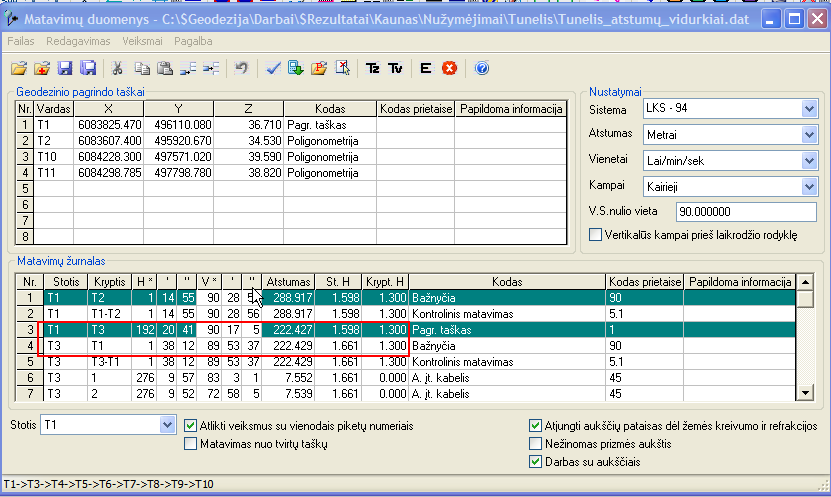Click the T11 point name cell
Image resolution: width=831 pixels, height=497 pixels.
54,173
